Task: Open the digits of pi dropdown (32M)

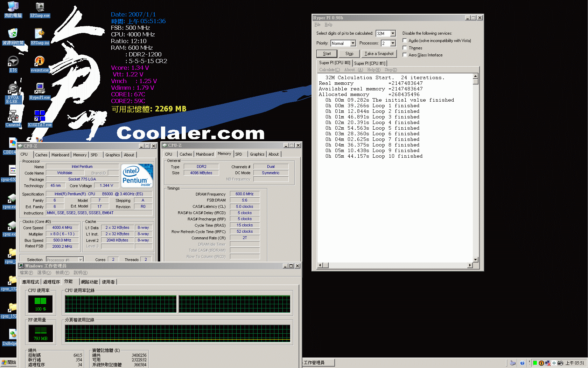Action: pos(393,33)
